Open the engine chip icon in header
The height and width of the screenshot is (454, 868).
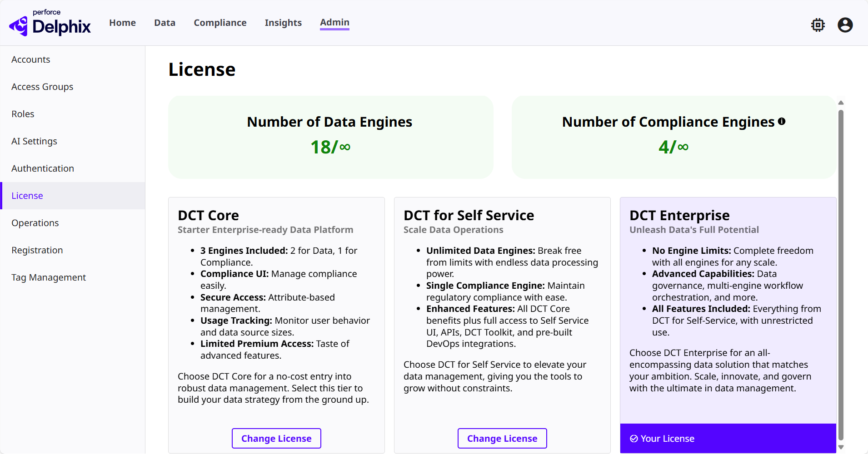click(x=818, y=25)
